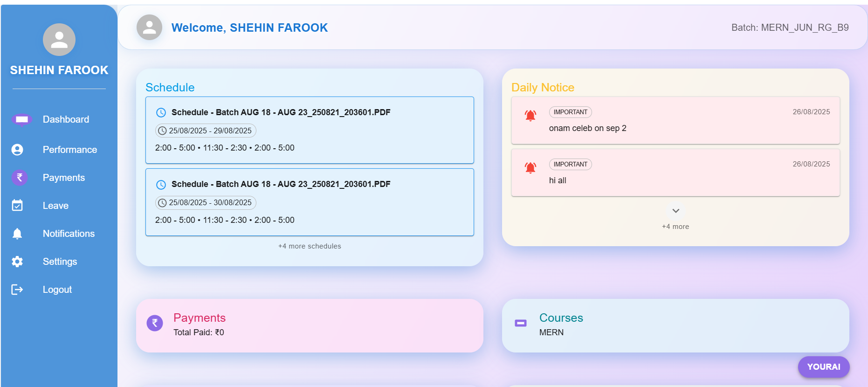868x387 pixels.
Task: Expand the +4 more notices text
Action: tap(675, 227)
